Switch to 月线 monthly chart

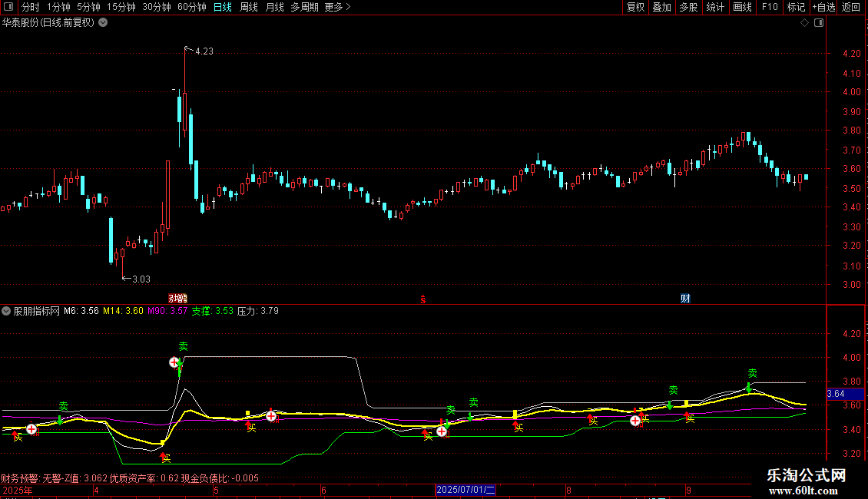coord(274,7)
